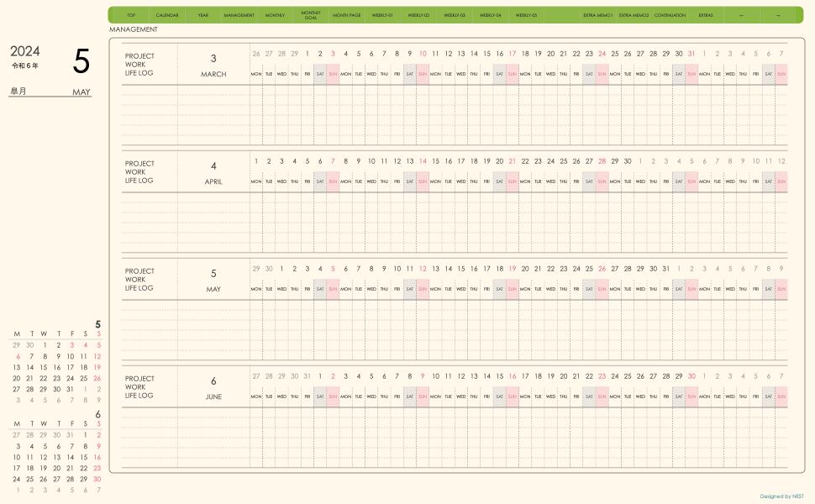Open the WEEKLY-04 tab
Image resolution: width=815 pixels, height=504 pixels.
[x=490, y=15]
